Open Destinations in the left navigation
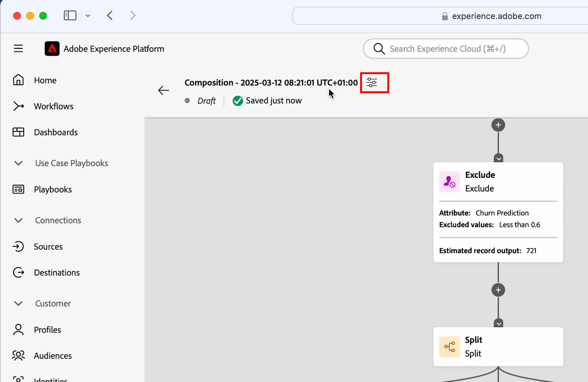588x382 pixels. click(57, 272)
